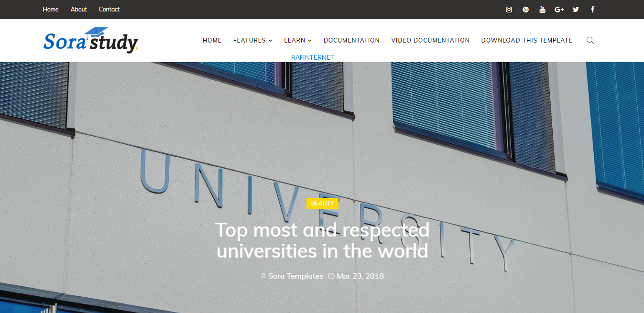Open the Contact page link
The width and height of the screenshot is (644, 313).
click(109, 9)
